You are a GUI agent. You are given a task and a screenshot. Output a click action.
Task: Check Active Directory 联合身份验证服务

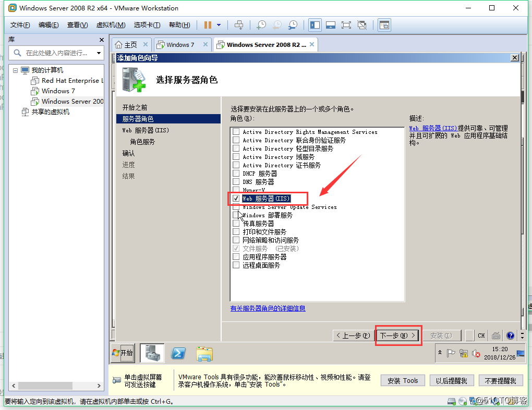coord(236,140)
